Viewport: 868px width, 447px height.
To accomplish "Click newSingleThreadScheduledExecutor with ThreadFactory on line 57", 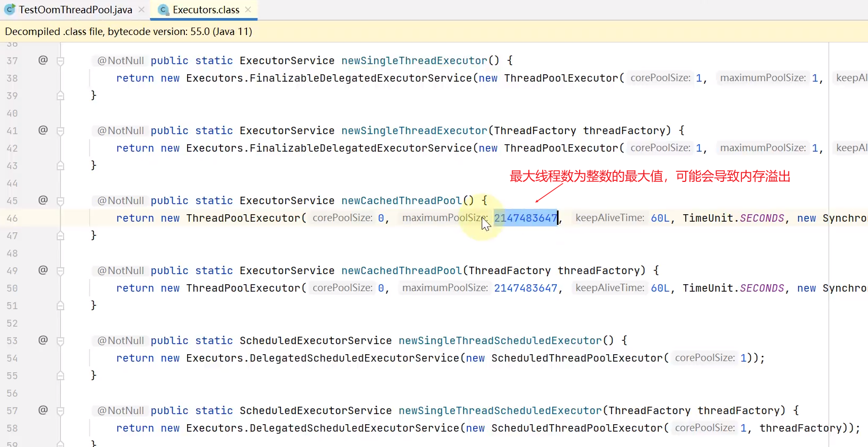I will [x=500, y=410].
